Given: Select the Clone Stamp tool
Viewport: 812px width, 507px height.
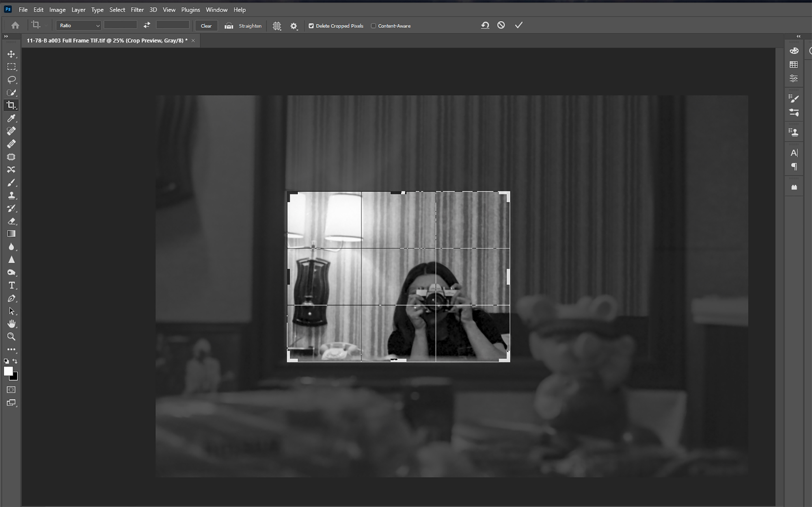Looking at the screenshot, I should pos(11,195).
